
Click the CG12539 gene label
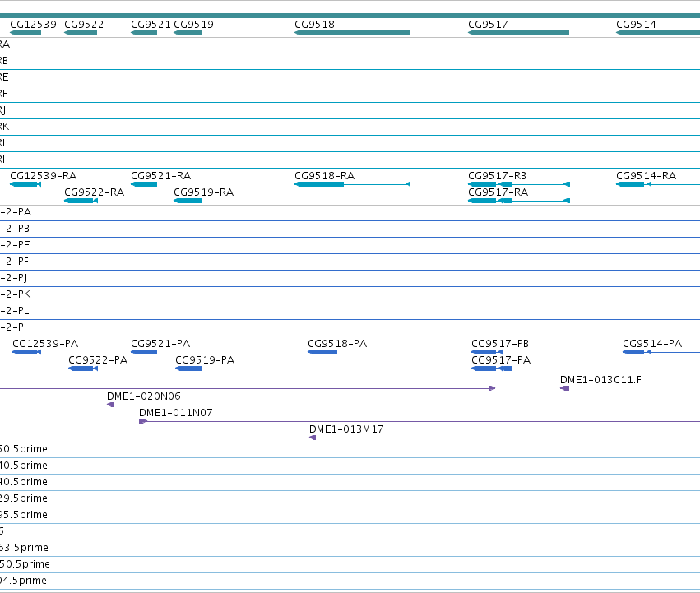point(33,25)
